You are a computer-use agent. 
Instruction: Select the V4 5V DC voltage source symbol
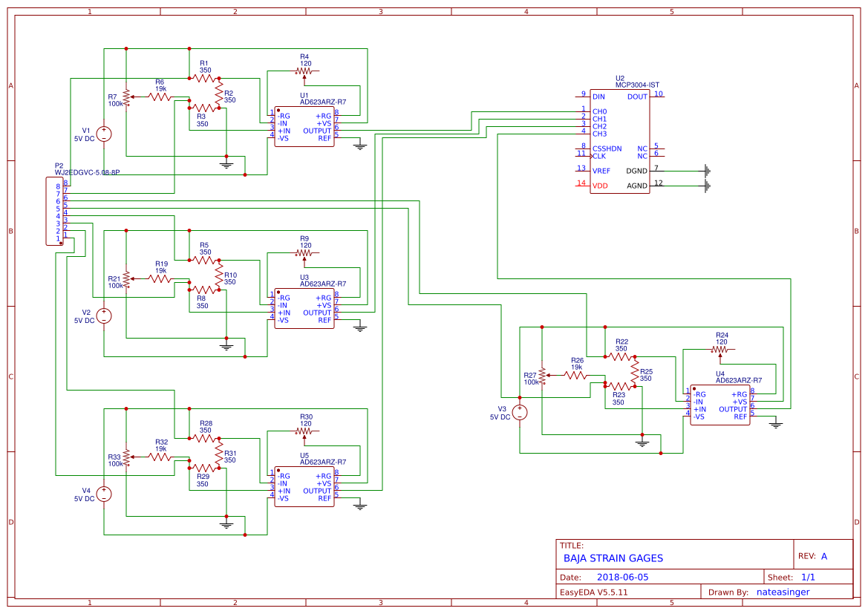pyautogui.click(x=103, y=494)
